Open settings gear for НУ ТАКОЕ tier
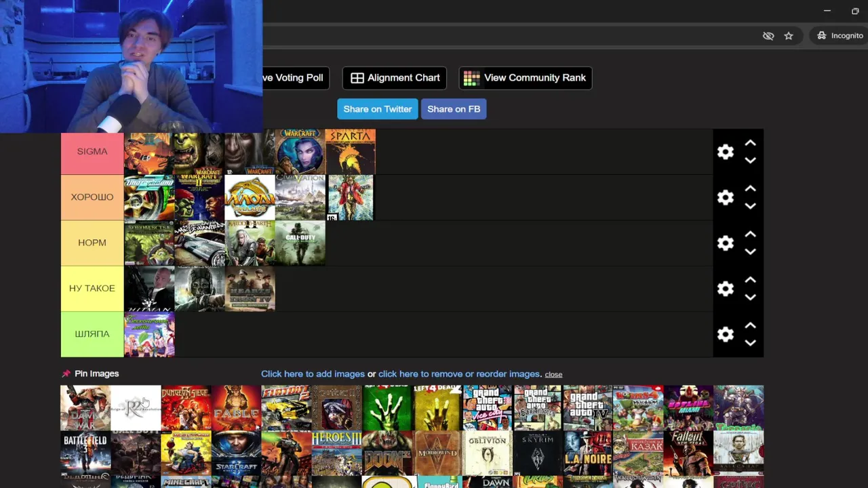The width and height of the screenshot is (868, 488). tap(726, 289)
